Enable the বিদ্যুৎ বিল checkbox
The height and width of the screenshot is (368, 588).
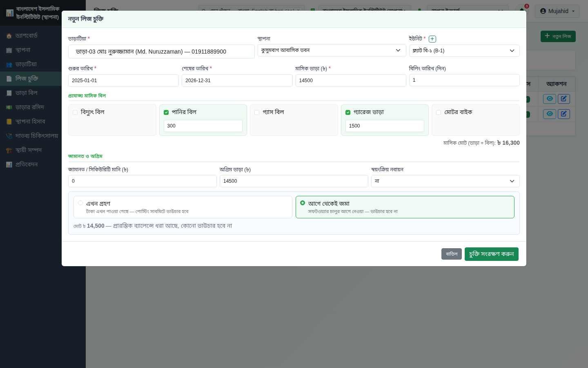[x=75, y=112]
